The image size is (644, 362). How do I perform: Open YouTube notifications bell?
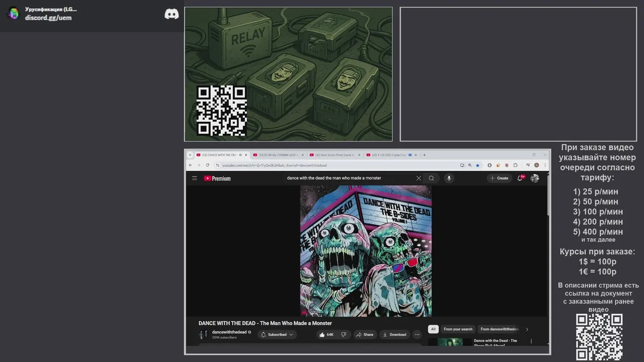pyautogui.click(x=520, y=178)
